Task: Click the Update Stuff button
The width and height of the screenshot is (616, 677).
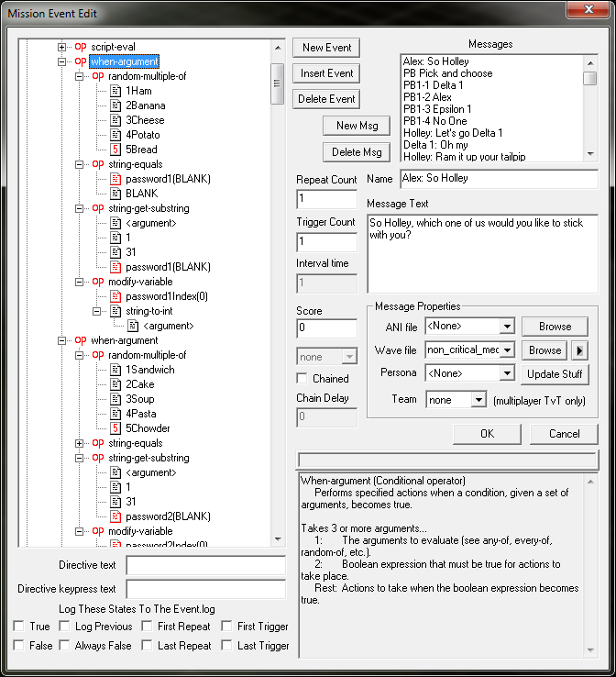Action: [x=555, y=374]
